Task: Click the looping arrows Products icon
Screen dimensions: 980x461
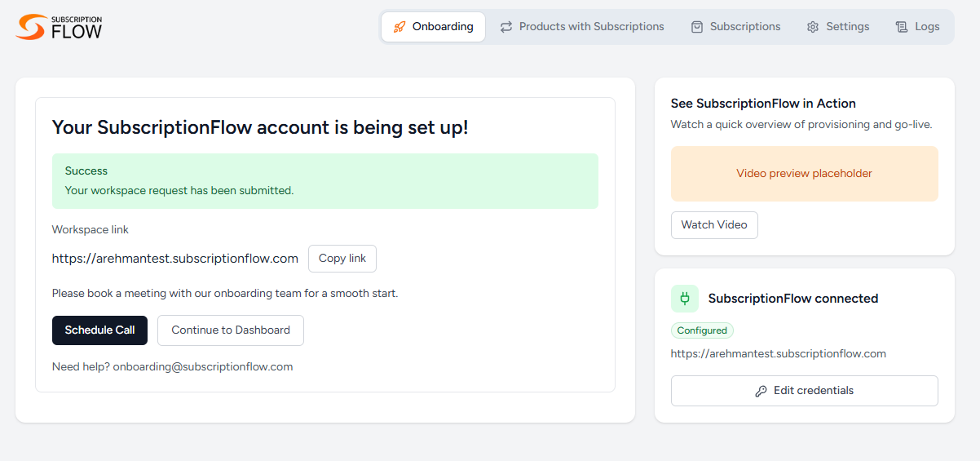Action: (x=506, y=27)
